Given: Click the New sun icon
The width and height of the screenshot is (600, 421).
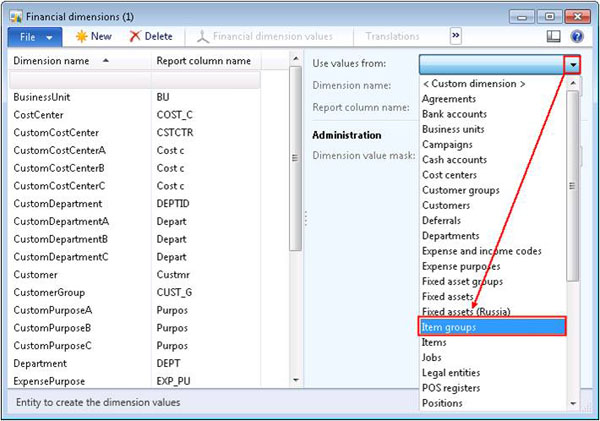Looking at the screenshot, I should point(82,36).
